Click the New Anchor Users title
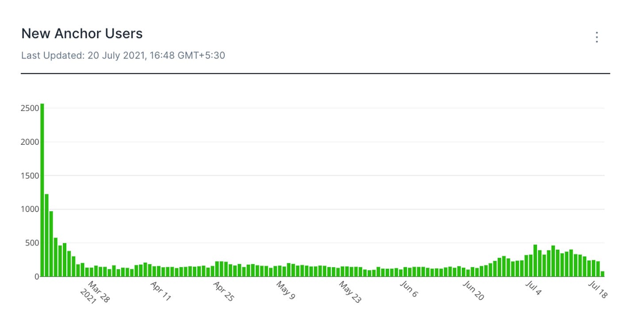This screenshot has width=644, height=312. (x=82, y=34)
